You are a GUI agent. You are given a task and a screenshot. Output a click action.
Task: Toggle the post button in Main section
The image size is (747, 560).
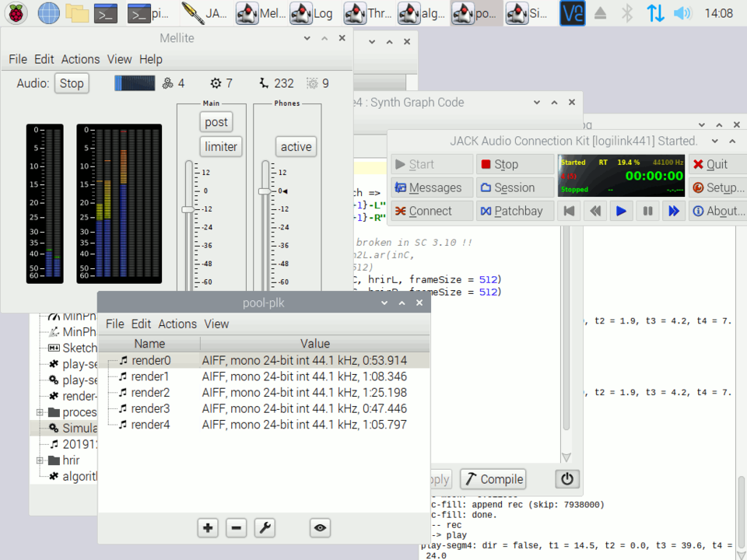(216, 122)
